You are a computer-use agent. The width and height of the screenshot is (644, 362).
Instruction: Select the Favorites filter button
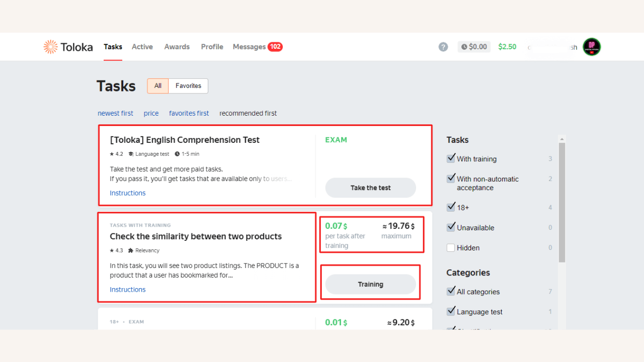[189, 86]
